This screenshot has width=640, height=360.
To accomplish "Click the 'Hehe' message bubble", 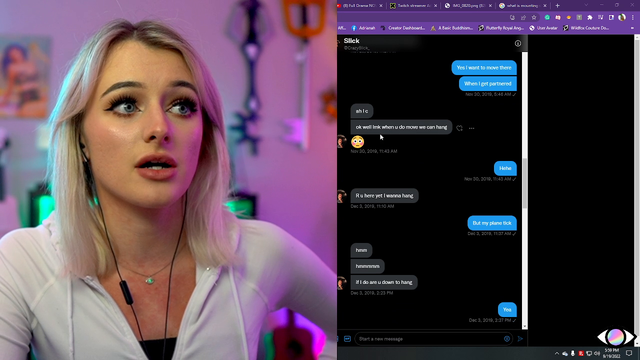I will [x=505, y=168].
